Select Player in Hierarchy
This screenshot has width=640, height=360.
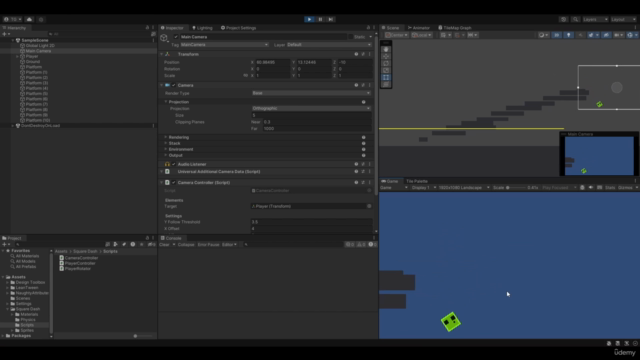tap(32, 56)
